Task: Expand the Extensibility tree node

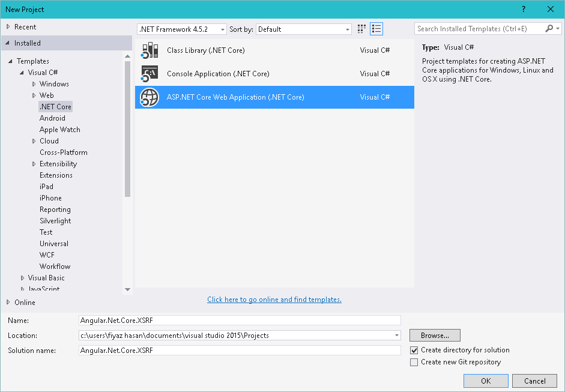Action: tap(34, 164)
